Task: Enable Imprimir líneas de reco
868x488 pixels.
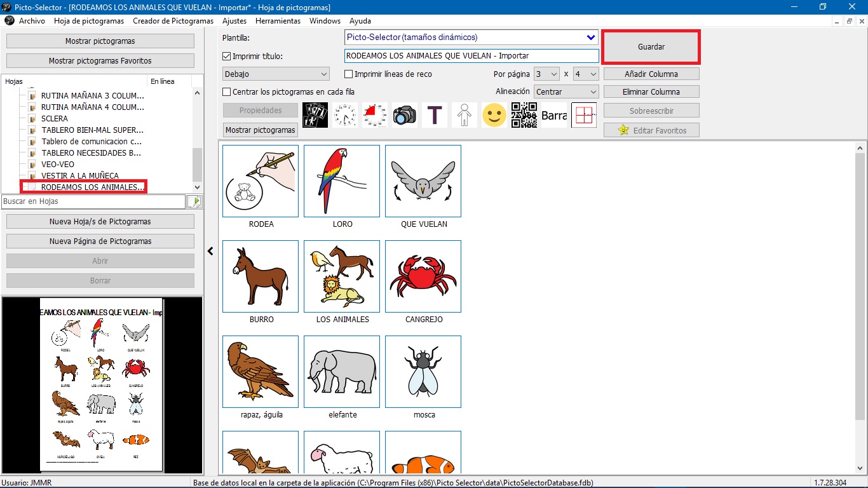Action: pos(349,74)
